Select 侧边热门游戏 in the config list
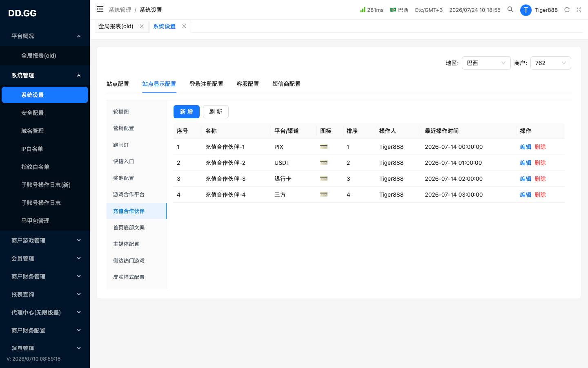 pyautogui.click(x=136, y=260)
